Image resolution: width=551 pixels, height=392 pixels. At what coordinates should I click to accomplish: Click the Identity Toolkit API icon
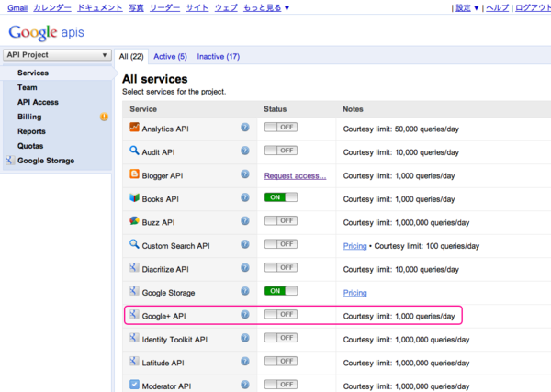(x=134, y=338)
